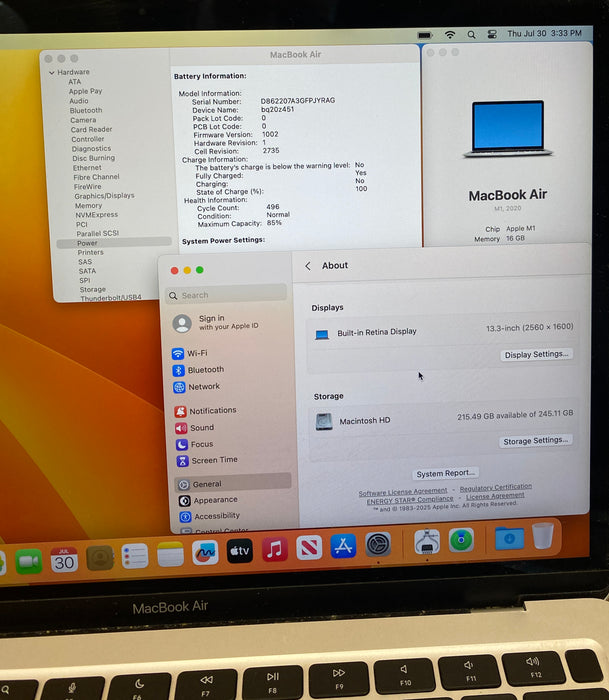Click the Macintosh HD drive icon
Screen dimensions: 609x700
point(324,421)
